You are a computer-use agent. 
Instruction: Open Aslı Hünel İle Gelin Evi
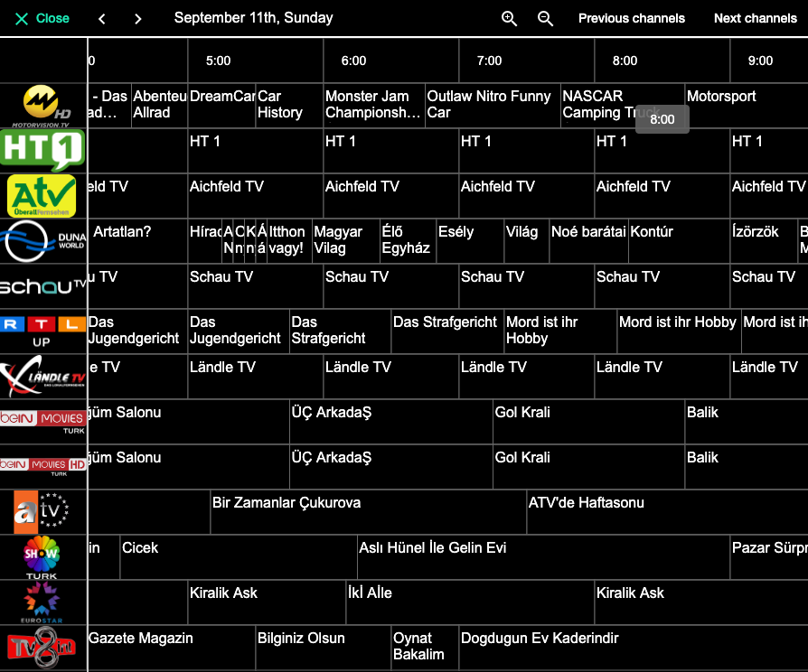(544, 557)
